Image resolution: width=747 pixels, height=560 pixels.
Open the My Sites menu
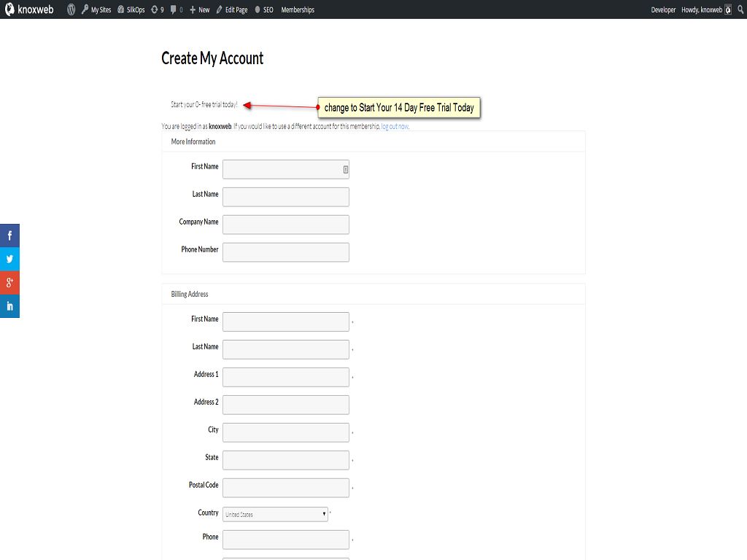click(x=96, y=9)
